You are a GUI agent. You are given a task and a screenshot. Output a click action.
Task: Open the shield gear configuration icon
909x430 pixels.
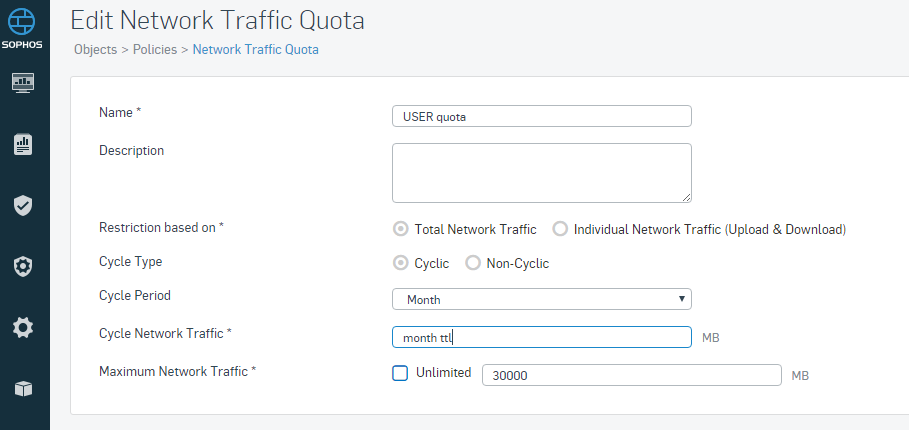click(x=23, y=267)
